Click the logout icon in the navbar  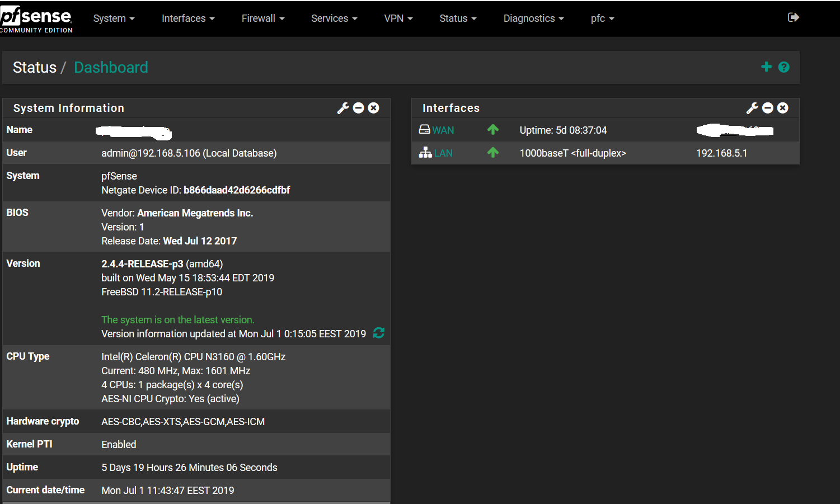coord(793,17)
